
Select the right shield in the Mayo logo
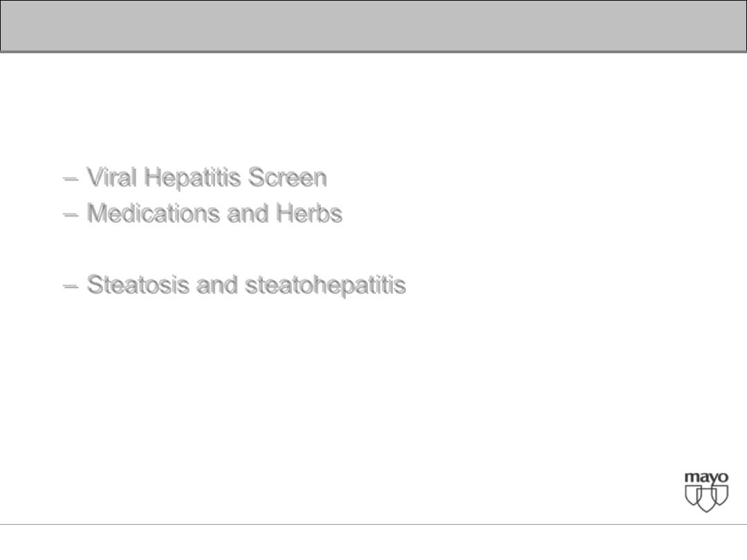720,496
